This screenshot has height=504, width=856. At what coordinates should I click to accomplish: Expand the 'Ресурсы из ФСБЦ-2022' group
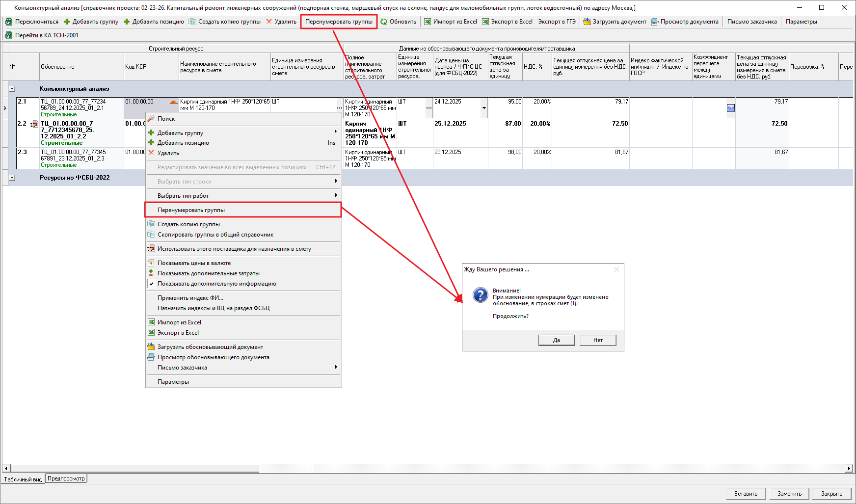click(x=12, y=178)
